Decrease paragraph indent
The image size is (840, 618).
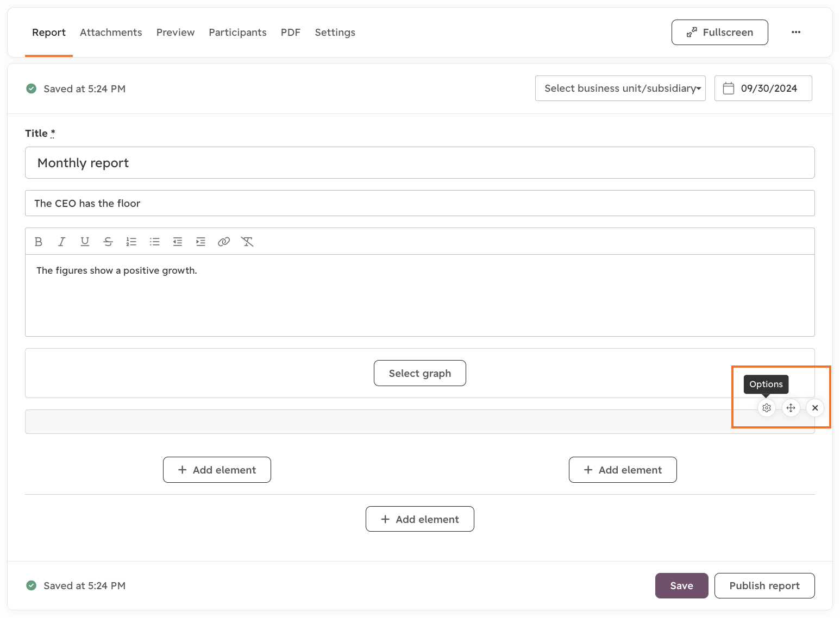tap(178, 242)
